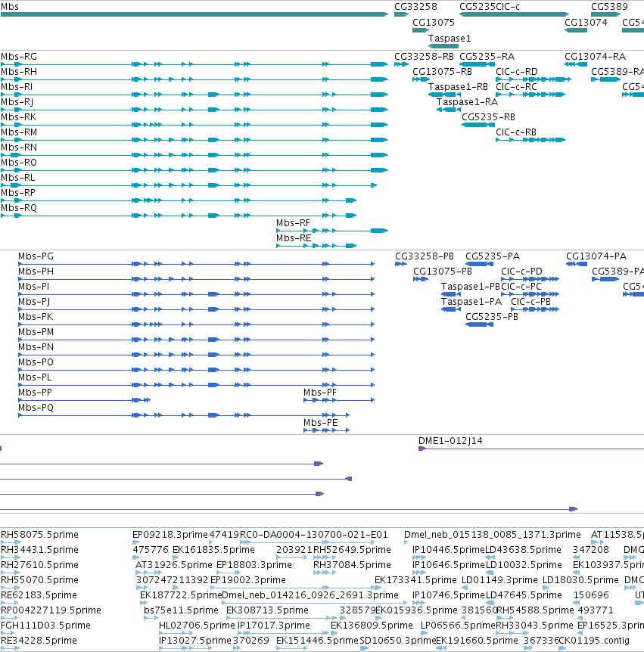Select IP10446.5prime EST label

449,550
